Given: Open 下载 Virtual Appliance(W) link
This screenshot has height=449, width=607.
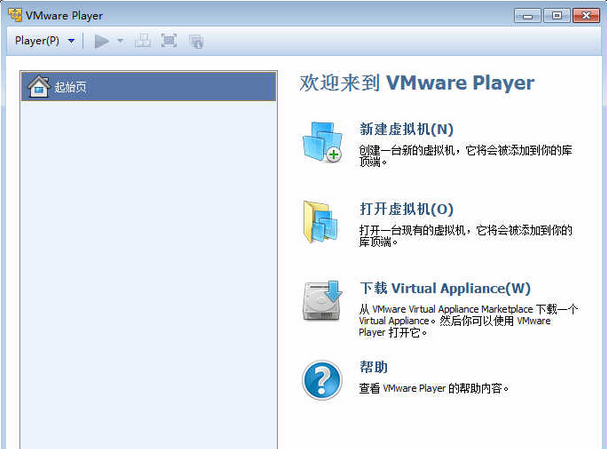Looking at the screenshot, I should (445, 288).
